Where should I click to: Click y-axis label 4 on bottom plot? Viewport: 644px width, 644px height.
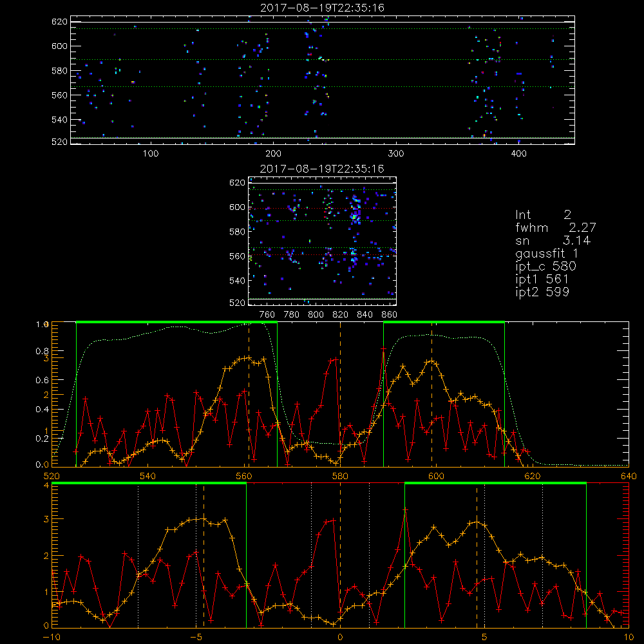click(x=46, y=486)
